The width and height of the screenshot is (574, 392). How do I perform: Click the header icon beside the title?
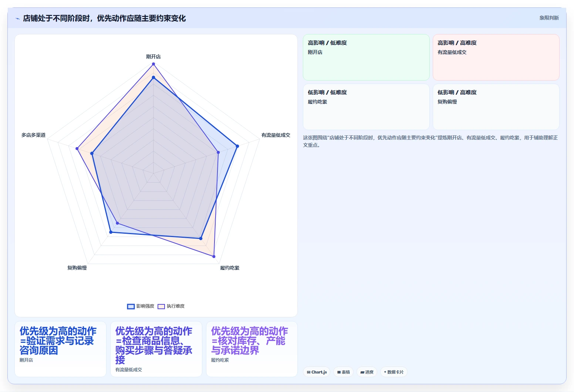coord(17,18)
